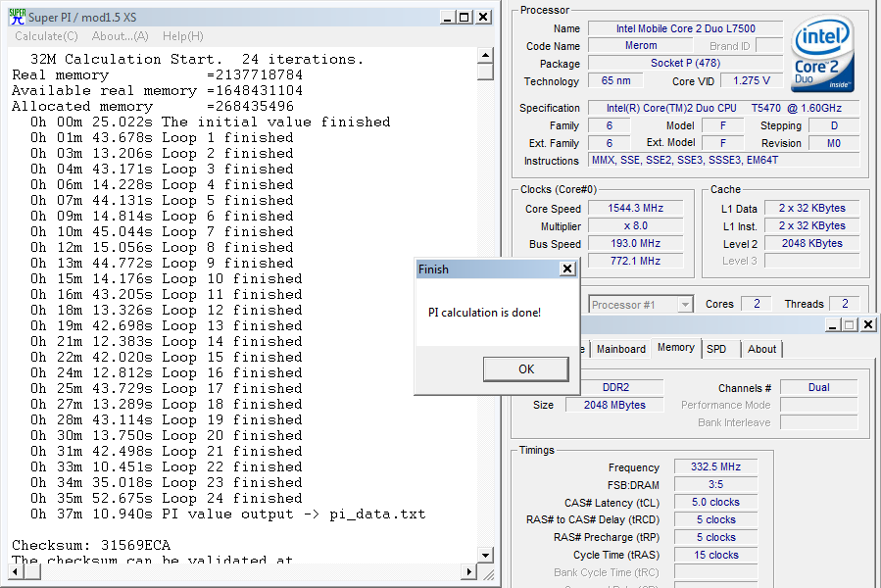
Task: Click the Level 2 cache value 2048 KBytes
Action: tap(811, 243)
